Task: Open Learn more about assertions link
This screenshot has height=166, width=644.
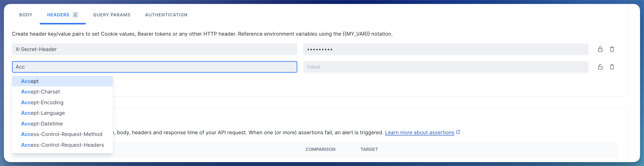Action: click(x=419, y=133)
